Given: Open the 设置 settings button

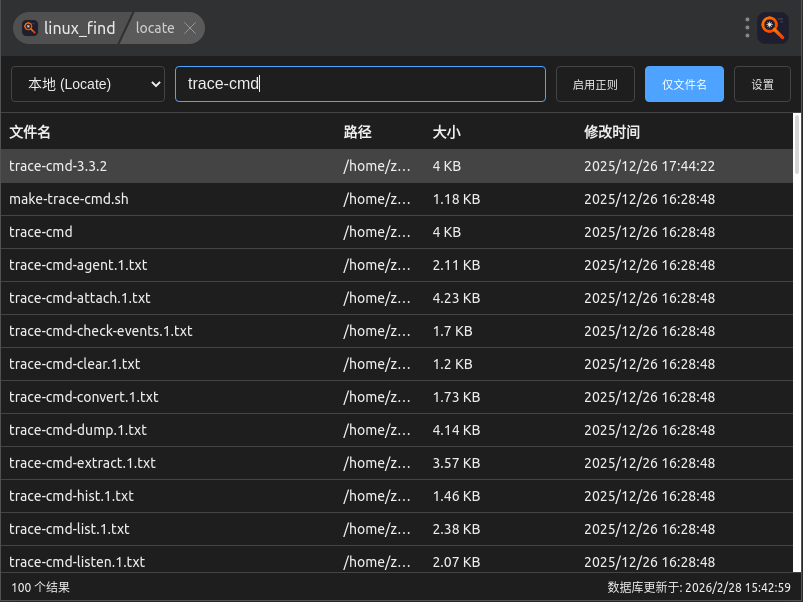Looking at the screenshot, I should coord(763,85).
